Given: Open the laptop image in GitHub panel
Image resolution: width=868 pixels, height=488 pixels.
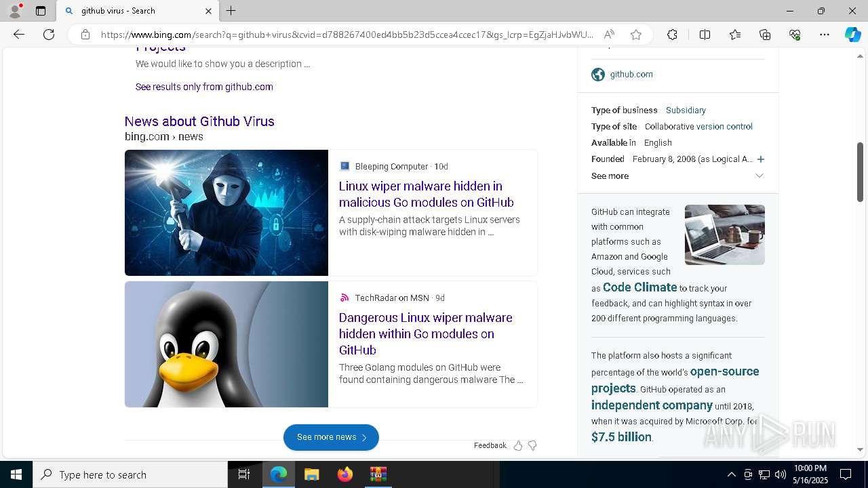Looking at the screenshot, I should [x=725, y=235].
